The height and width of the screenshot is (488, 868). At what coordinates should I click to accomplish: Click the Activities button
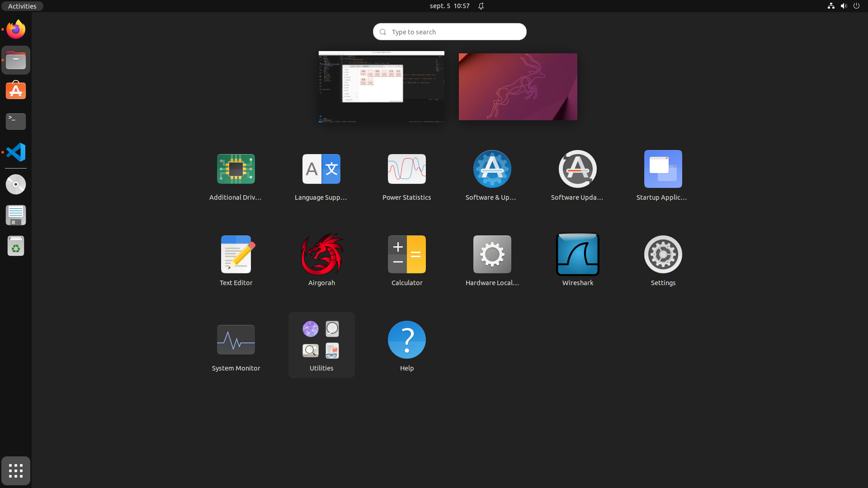point(22,6)
